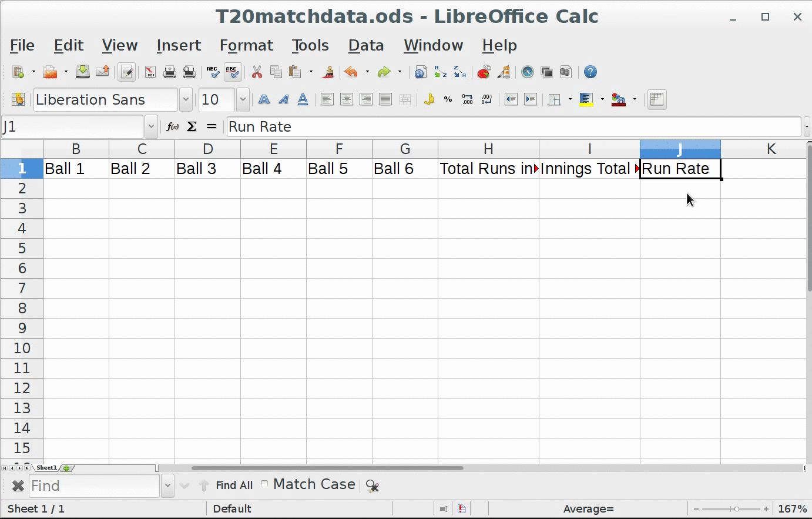812x519 pixels.
Task: Expand the font name dropdown
Action: (186, 100)
